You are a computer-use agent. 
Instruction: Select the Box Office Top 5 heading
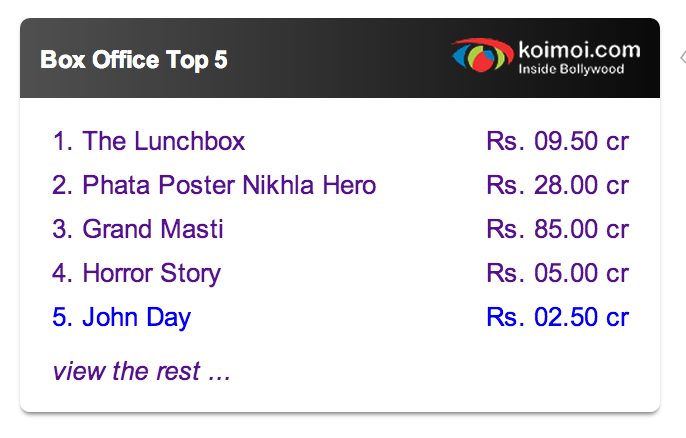pos(134,60)
